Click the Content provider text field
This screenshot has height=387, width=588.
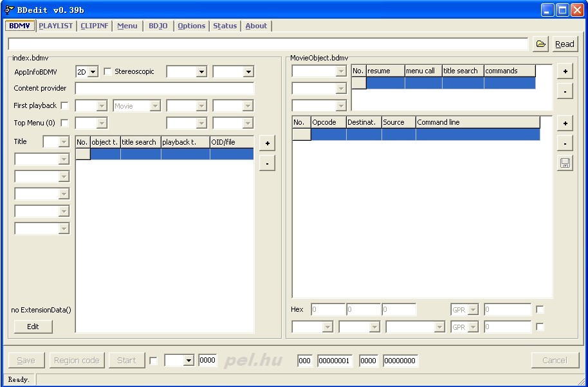point(165,89)
